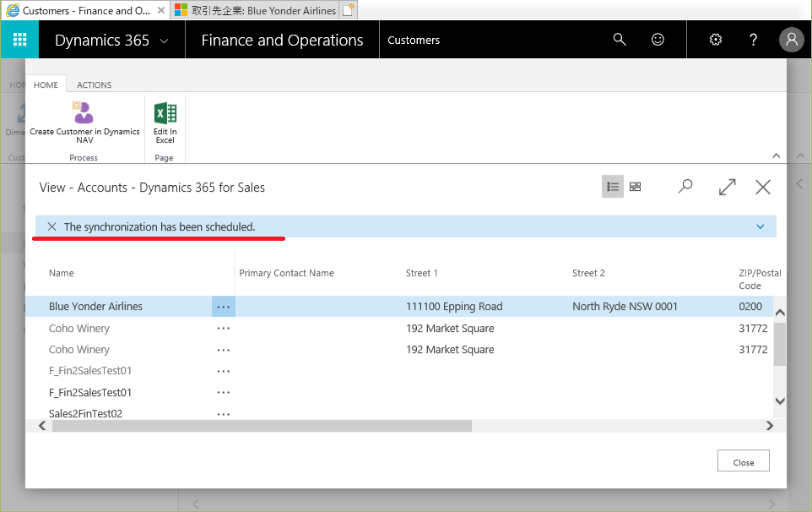Click the search magnifier in the header
The height and width of the screenshot is (512, 812).
pos(620,40)
